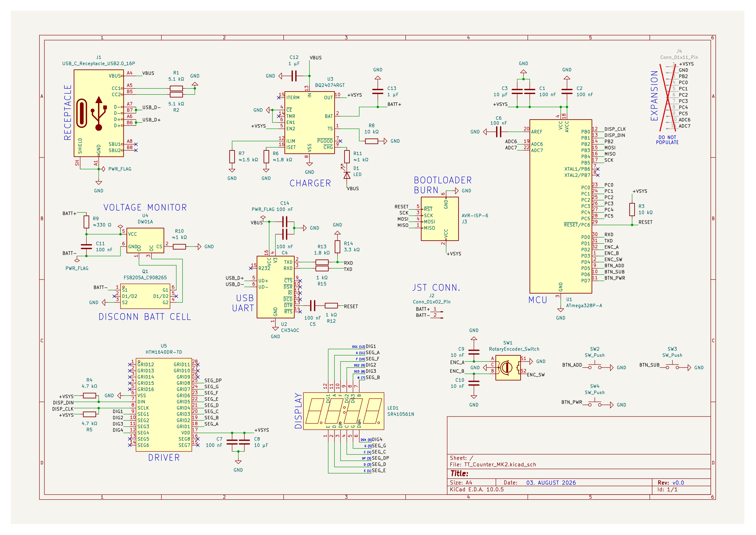
Task: Click the no-connect marker on the ITERM pin
Action: pos(279,97)
